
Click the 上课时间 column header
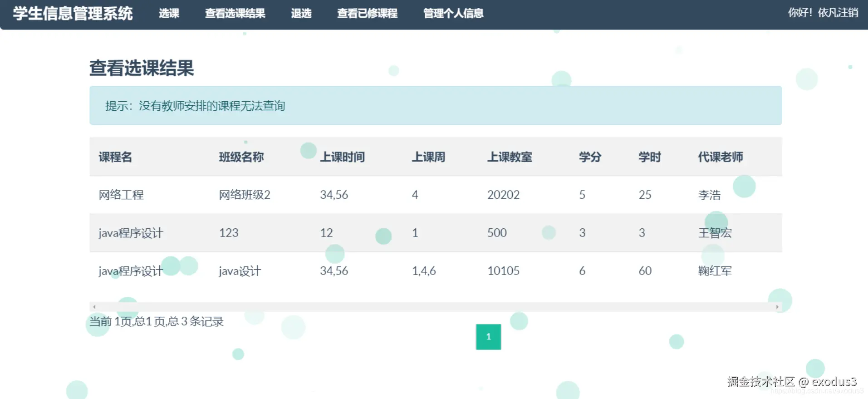point(342,157)
